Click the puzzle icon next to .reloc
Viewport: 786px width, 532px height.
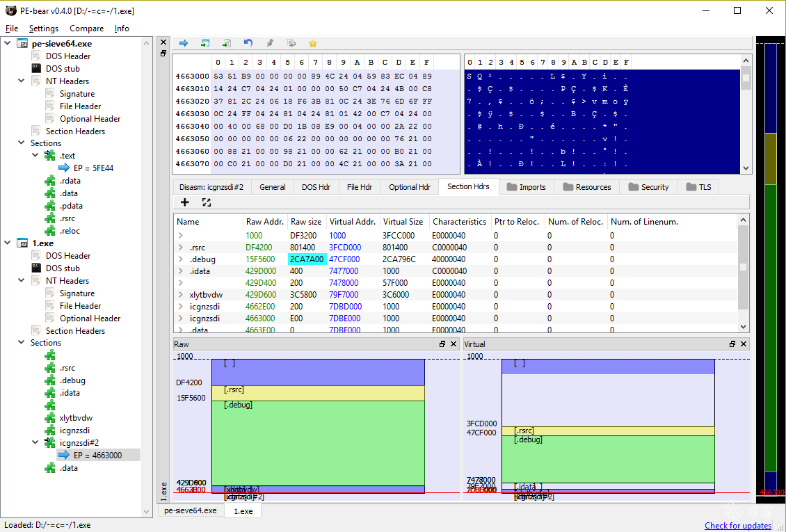click(50, 231)
